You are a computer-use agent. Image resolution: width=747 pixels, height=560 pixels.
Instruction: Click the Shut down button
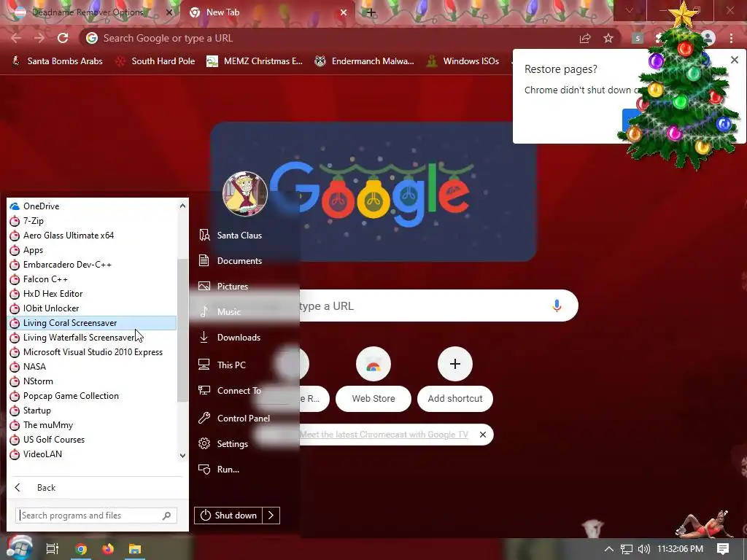(x=228, y=516)
